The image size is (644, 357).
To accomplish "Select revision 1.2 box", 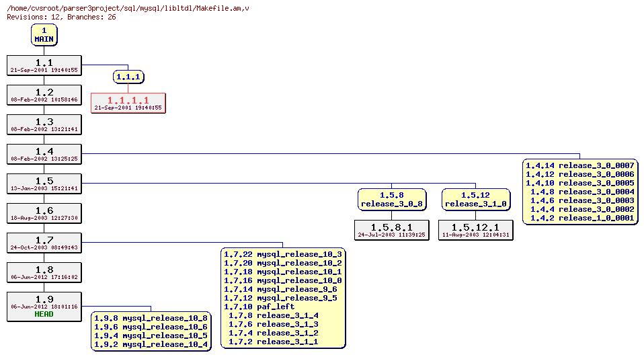I will [x=44, y=95].
